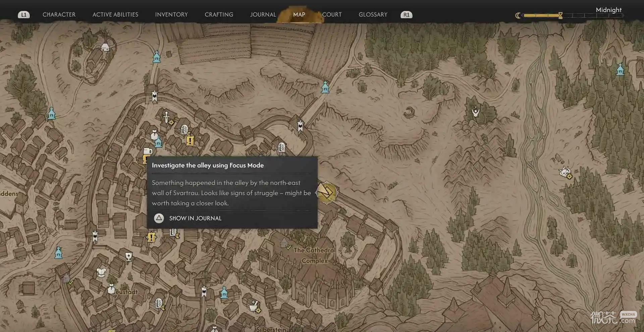Select the Map tab
This screenshot has height=332, width=644.
(299, 14)
